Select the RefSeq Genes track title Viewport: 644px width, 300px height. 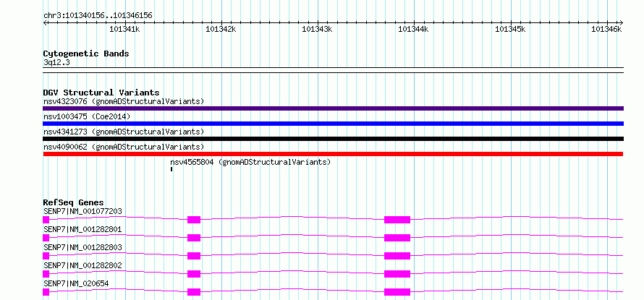coord(74,202)
